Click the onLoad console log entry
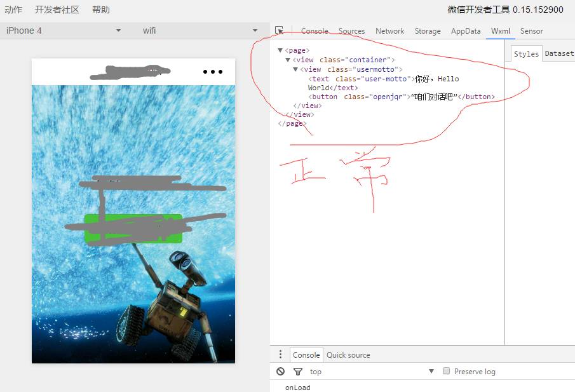This screenshot has width=575, height=392. click(x=298, y=388)
